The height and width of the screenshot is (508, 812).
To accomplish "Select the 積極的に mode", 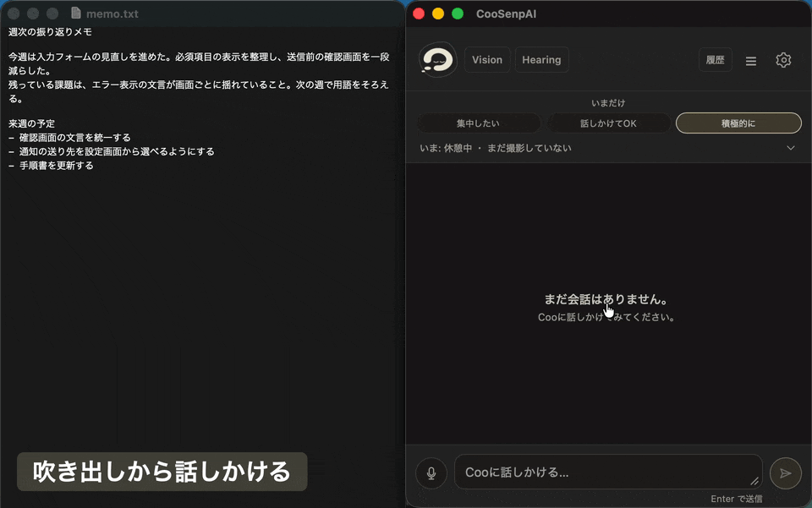I will pyautogui.click(x=738, y=123).
